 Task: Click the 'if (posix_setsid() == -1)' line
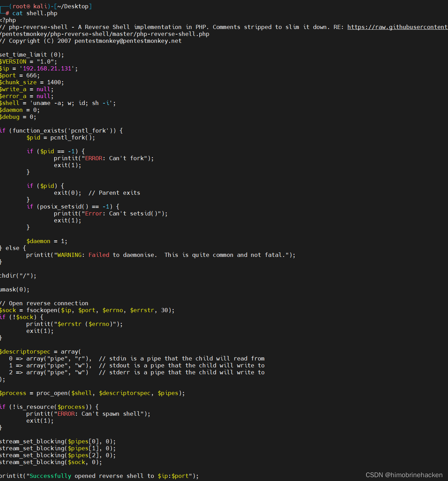point(73,206)
